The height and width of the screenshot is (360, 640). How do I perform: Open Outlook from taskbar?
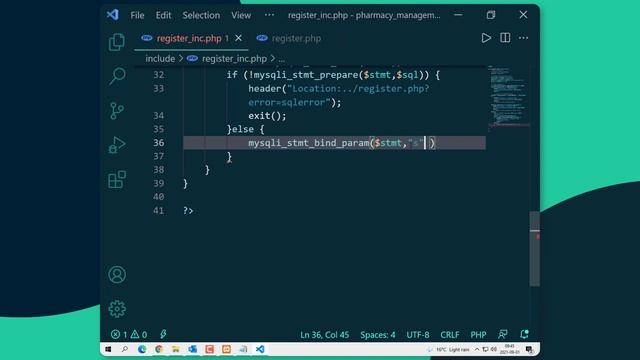tap(193, 349)
